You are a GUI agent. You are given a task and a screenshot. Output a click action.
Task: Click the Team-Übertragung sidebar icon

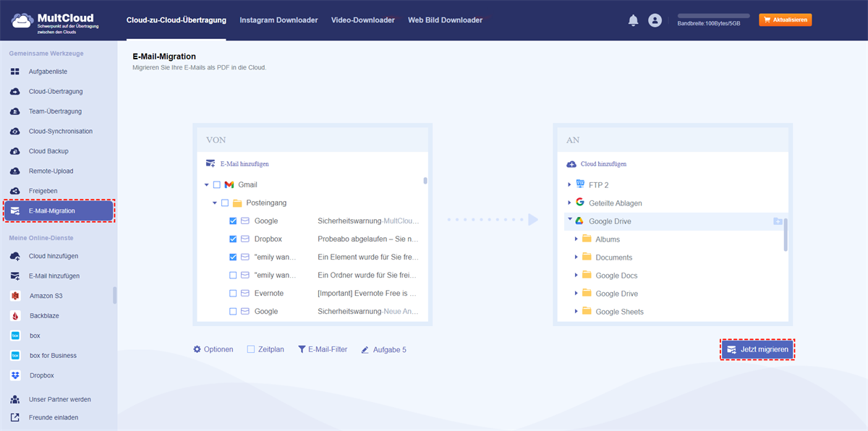point(15,111)
